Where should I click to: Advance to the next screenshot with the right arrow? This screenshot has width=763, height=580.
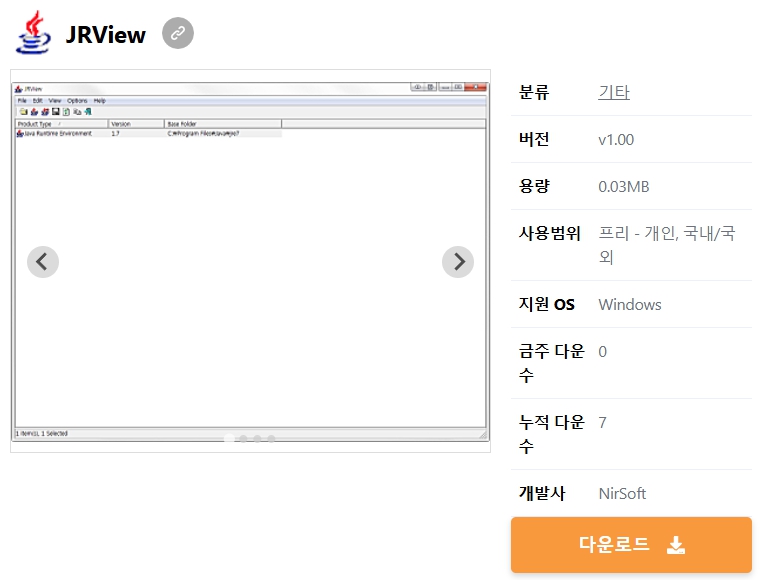(x=458, y=262)
